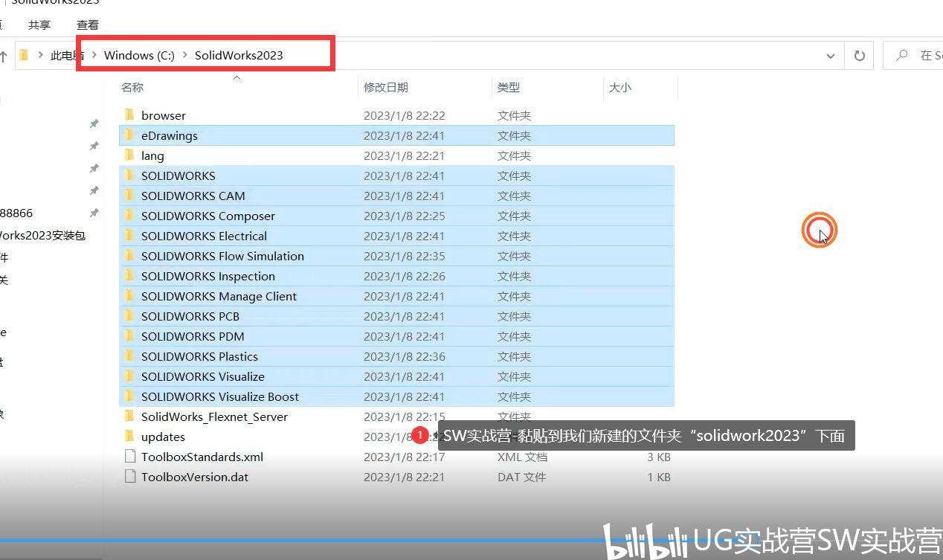Image resolution: width=943 pixels, height=560 pixels.
Task: Select the SOLIDWORKS Flow Simulation folder icon
Action: pos(129,256)
